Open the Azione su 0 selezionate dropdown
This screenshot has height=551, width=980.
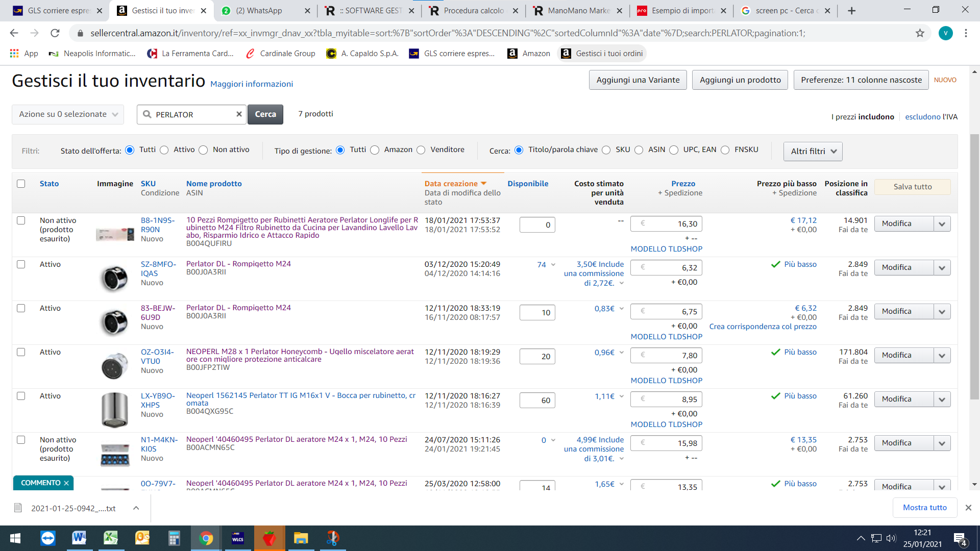68,114
